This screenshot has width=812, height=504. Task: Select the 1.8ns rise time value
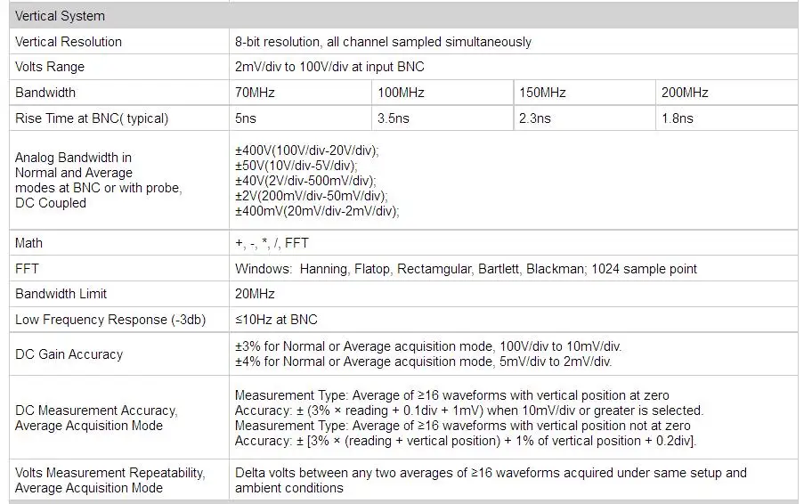tap(678, 118)
